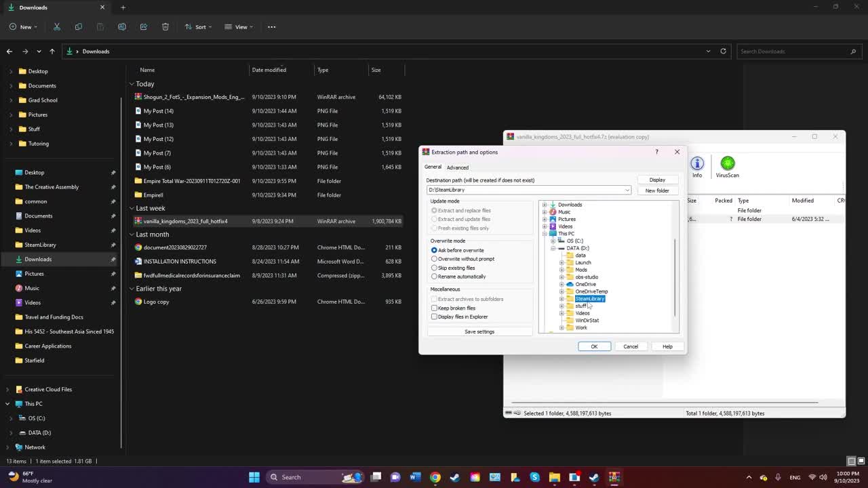Image resolution: width=868 pixels, height=488 pixels.
Task: Click the Share icon in Explorer toolbar
Action: click(144, 26)
